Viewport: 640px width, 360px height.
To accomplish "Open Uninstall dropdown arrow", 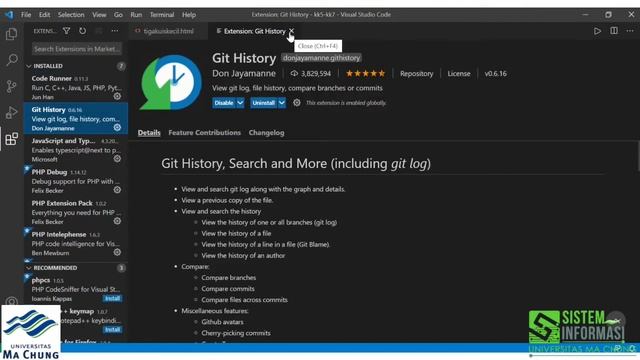I will point(282,103).
